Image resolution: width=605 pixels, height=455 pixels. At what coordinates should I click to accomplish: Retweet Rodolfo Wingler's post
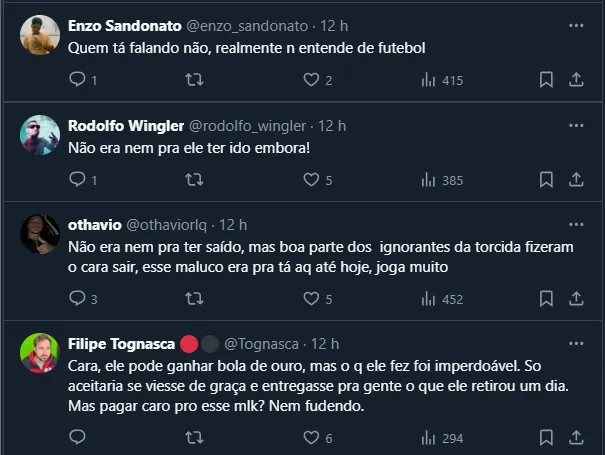pos(195,180)
